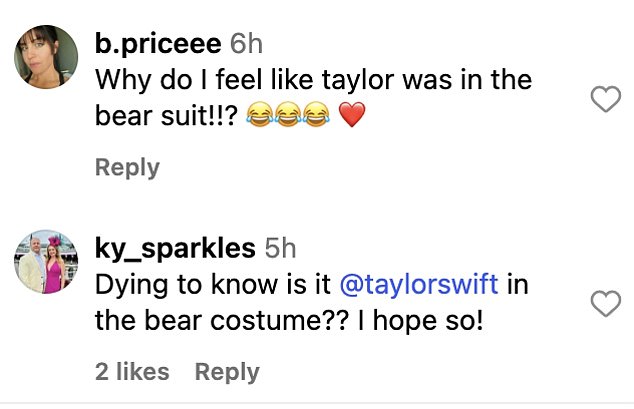The image size is (634, 409).
Task: Click the text "Dying to know is it"
Action: 213,284
